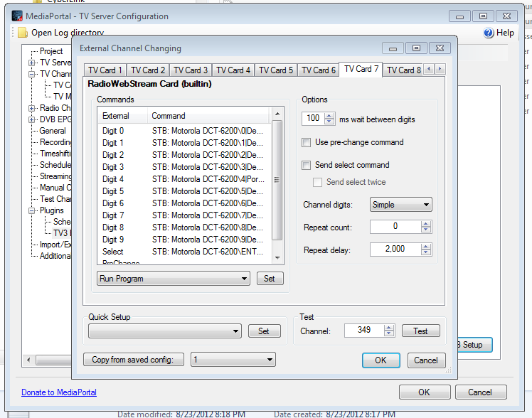Open the Run Program dropdown

point(173,279)
